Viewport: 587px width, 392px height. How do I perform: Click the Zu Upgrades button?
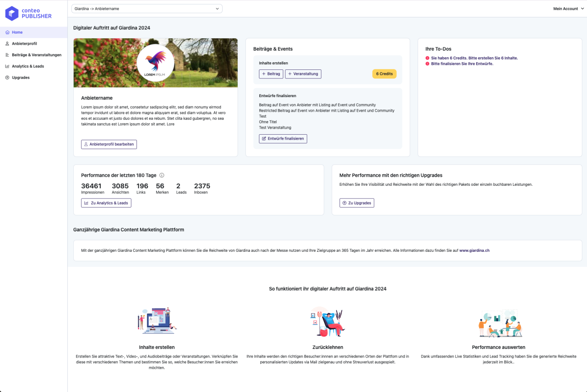[x=357, y=203]
